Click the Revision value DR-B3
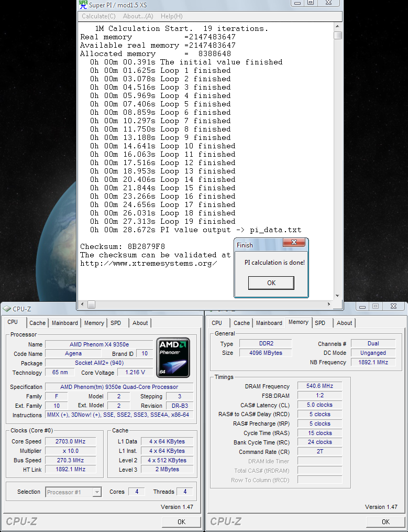 tap(180, 406)
